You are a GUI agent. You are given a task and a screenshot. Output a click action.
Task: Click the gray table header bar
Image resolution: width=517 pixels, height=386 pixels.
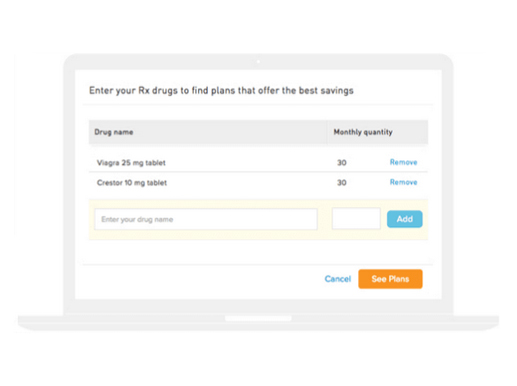(258, 132)
